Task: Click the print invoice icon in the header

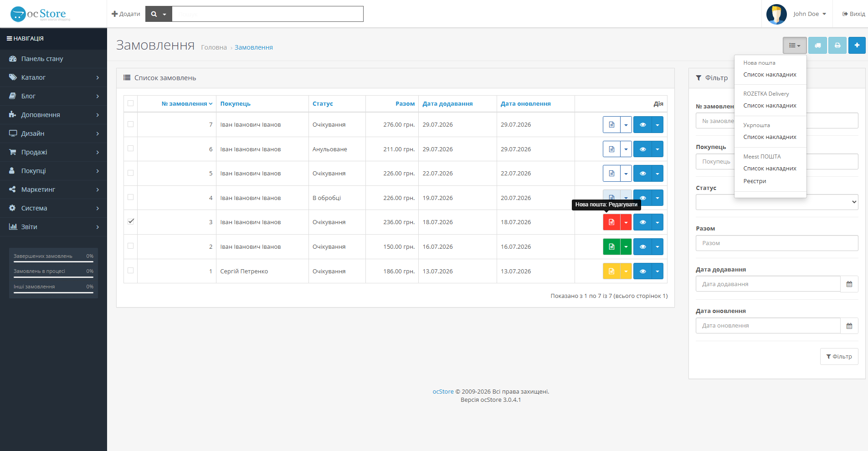Action: [x=837, y=46]
